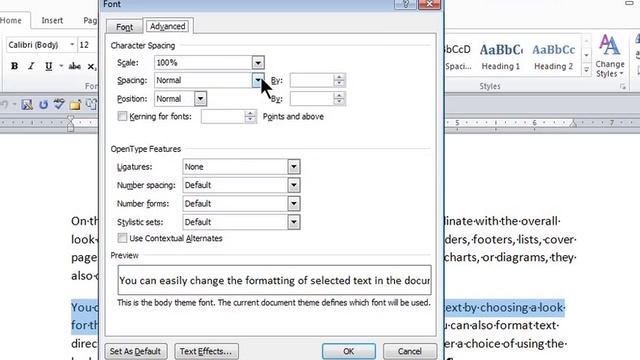Click the blue repeat/redo icon

[x=43, y=105]
